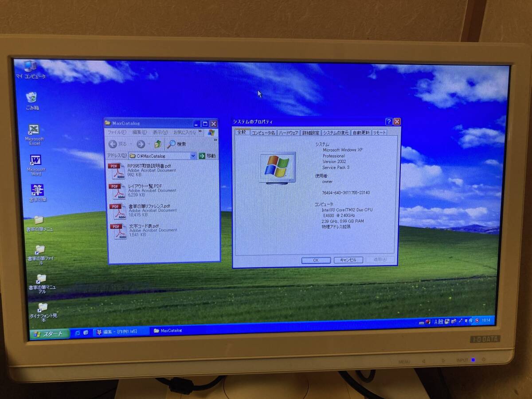Switch to the リモート tab
Screen dimensions: 532x399
pyautogui.click(x=379, y=133)
